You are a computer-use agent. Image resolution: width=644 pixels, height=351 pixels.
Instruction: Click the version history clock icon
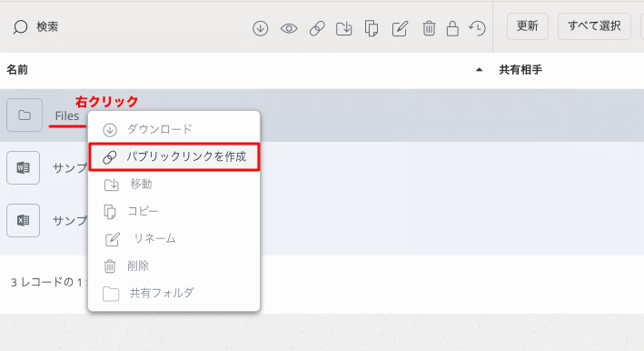click(477, 28)
